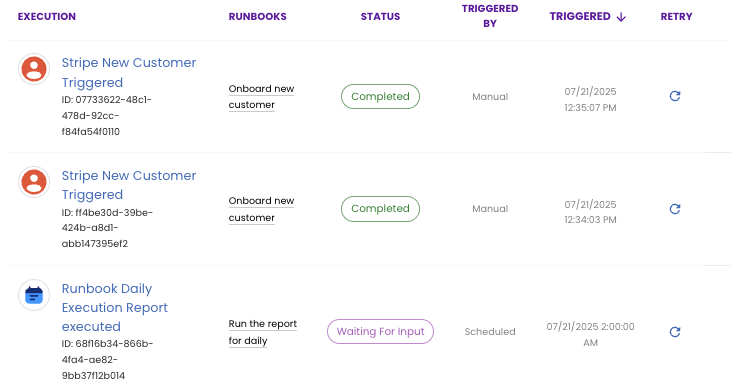Toggle the Triggered column sort arrow
The width and height of the screenshot is (739, 391).
621,17
